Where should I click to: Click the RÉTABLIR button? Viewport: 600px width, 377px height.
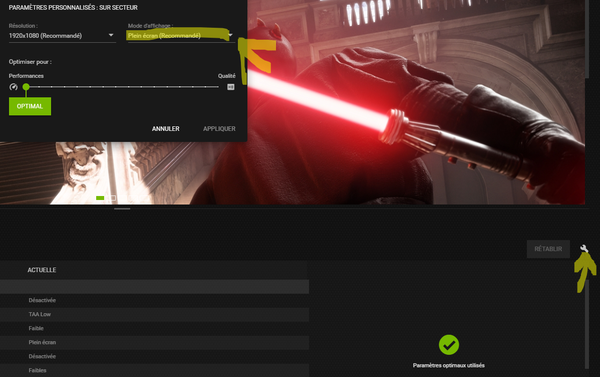[x=548, y=249]
